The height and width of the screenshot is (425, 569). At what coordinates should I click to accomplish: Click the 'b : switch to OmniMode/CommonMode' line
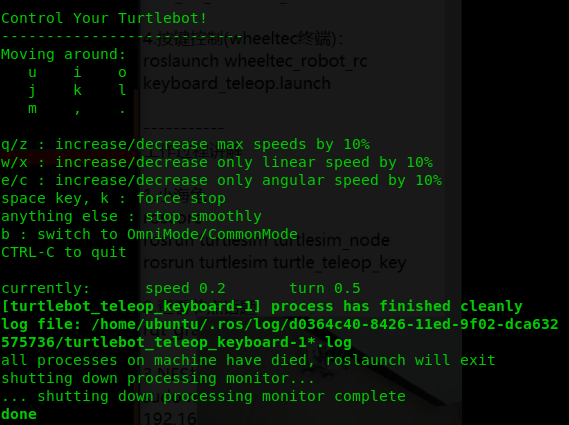(x=150, y=234)
